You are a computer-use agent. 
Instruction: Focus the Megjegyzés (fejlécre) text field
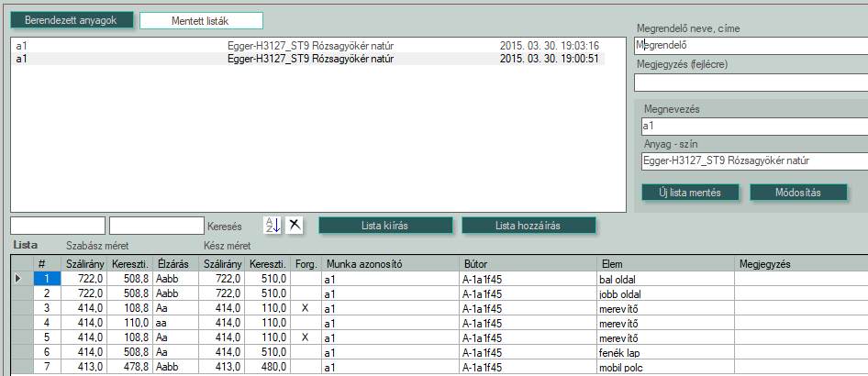click(x=751, y=83)
